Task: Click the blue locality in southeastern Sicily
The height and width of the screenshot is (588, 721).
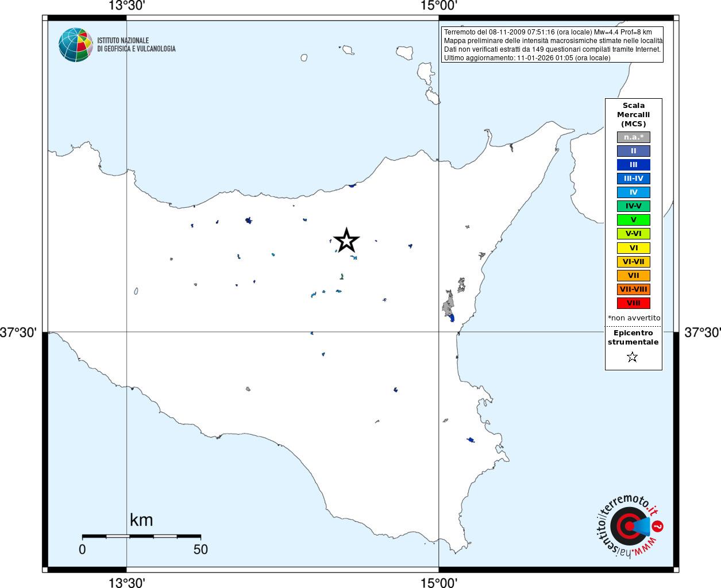Action: coord(471,440)
